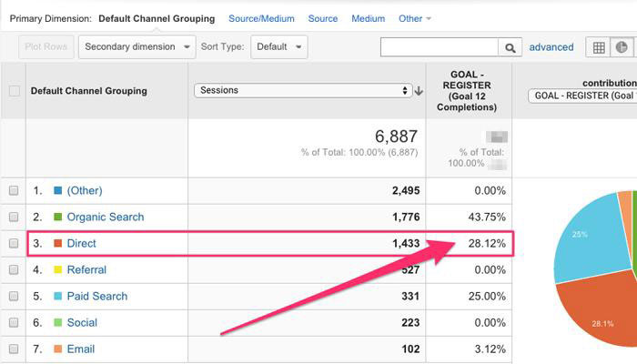Click the 102 sessions value
This screenshot has width=637, height=364.
[x=410, y=349]
